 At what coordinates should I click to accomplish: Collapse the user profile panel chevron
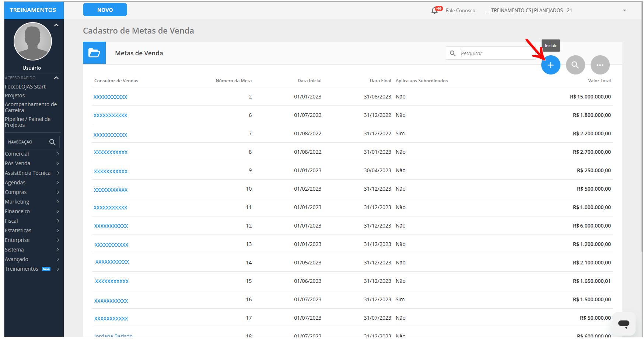tap(56, 25)
